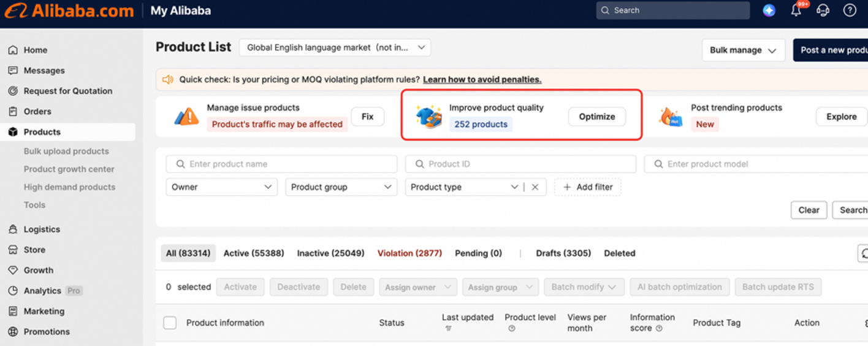The width and height of the screenshot is (868, 346).
Task: Open the Owner filter dropdown
Action: point(221,187)
